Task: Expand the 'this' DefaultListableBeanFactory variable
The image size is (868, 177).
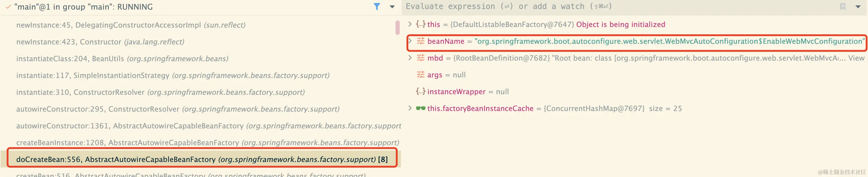Action: (410, 24)
